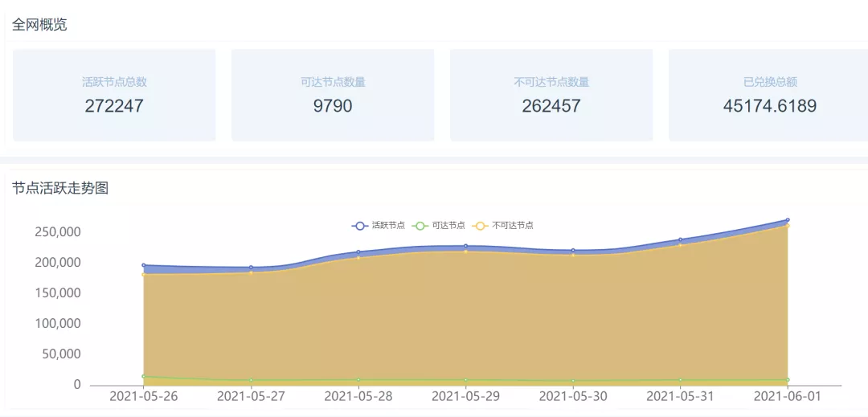Select the 节点活跃走势图 chart title

pos(60,189)
